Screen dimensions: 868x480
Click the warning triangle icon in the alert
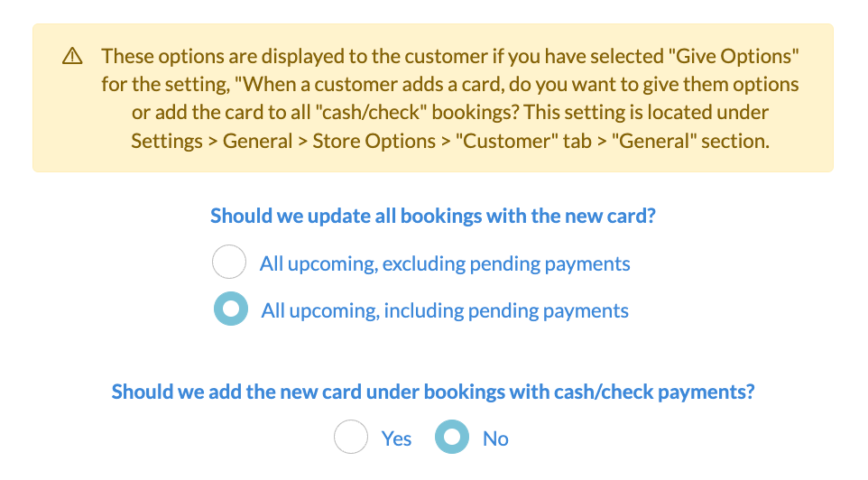(72, 57)
